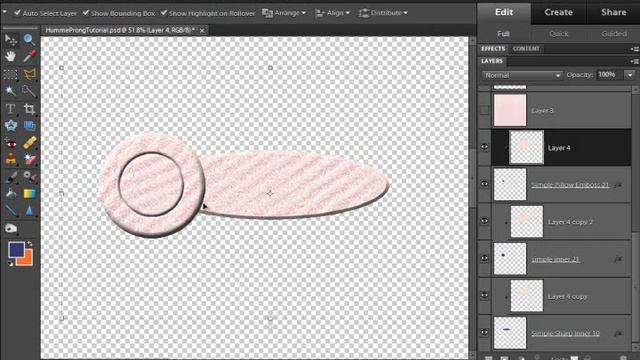The image size is (640, 360).
Task: Open the Effects panel tab
Action: click(493, 49)
